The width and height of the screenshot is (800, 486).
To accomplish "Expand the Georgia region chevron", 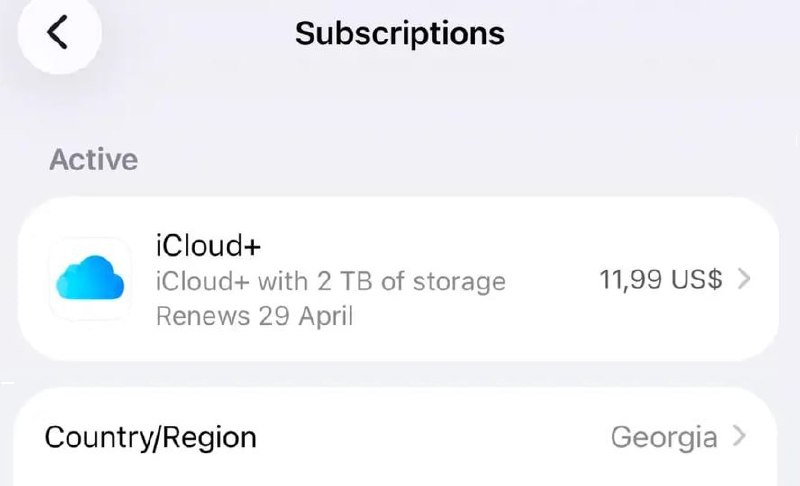I will coord(739,437).
